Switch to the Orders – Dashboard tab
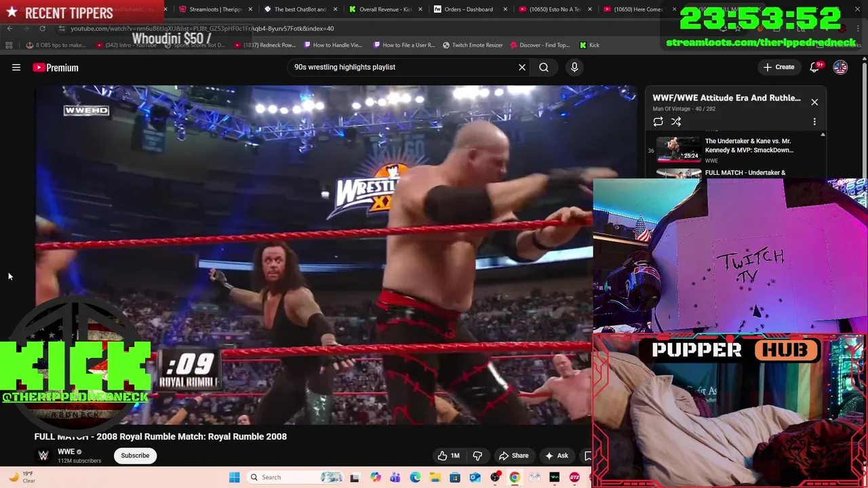 [469, 9]
